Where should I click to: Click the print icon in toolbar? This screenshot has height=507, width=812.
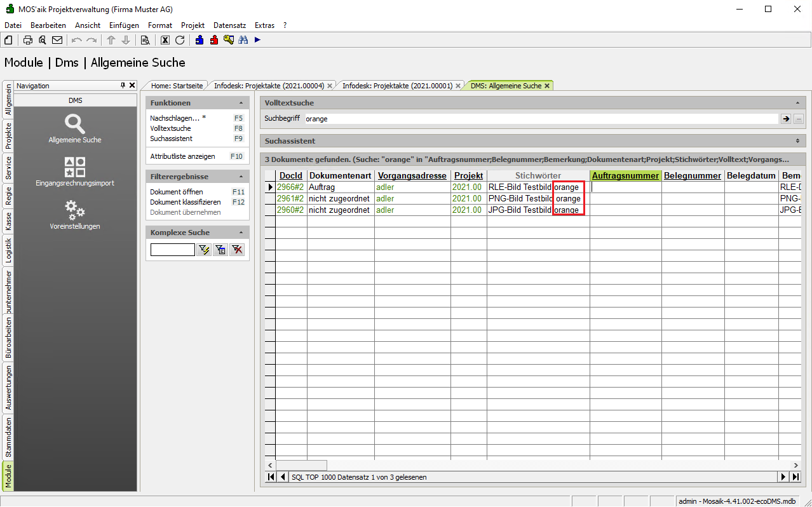pos(28,40)
